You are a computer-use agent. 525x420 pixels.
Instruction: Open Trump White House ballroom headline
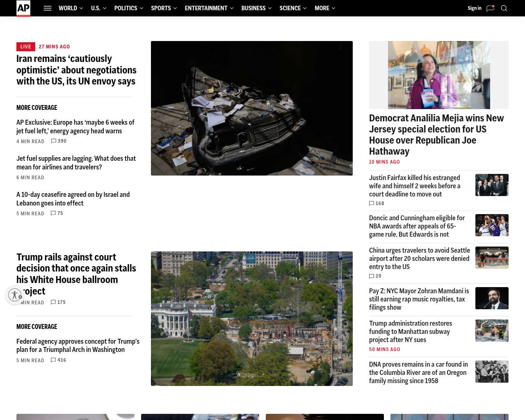pyautogui.click(x=76, y=274)
